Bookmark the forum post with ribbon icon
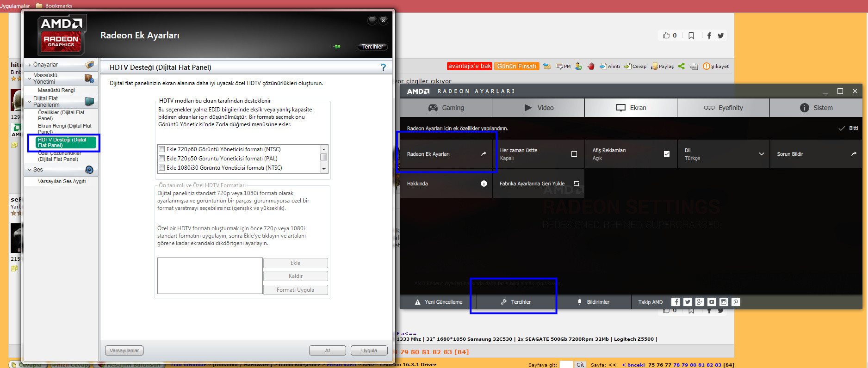The height and width of the screenshot is (368, 868). [x=691, y=36]
